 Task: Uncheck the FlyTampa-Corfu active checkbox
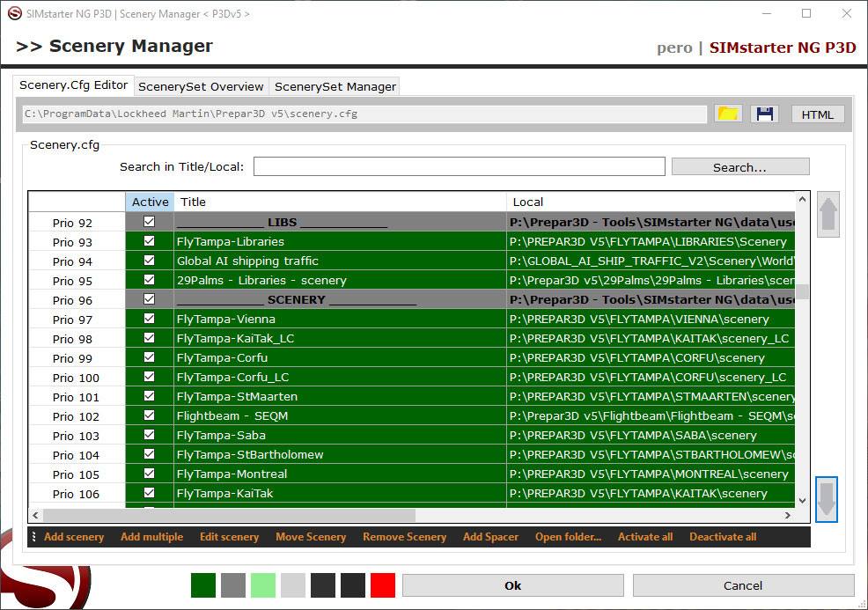[x=149, y=357]
